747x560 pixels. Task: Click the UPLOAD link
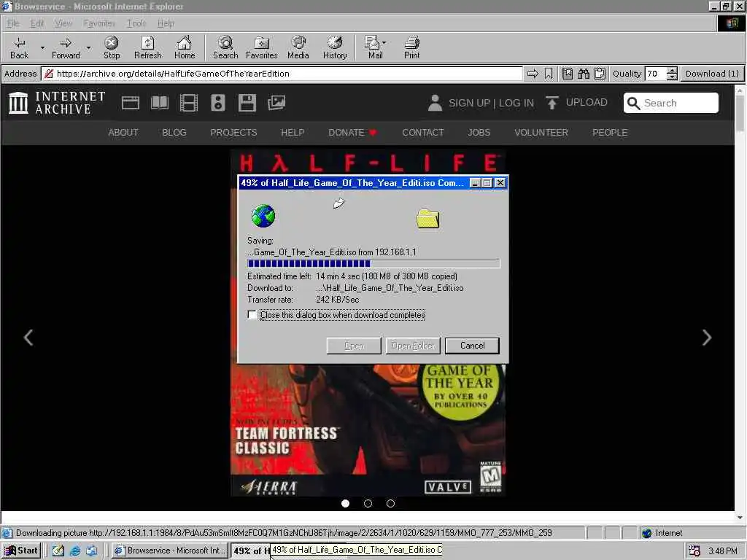tap(576, 102)
